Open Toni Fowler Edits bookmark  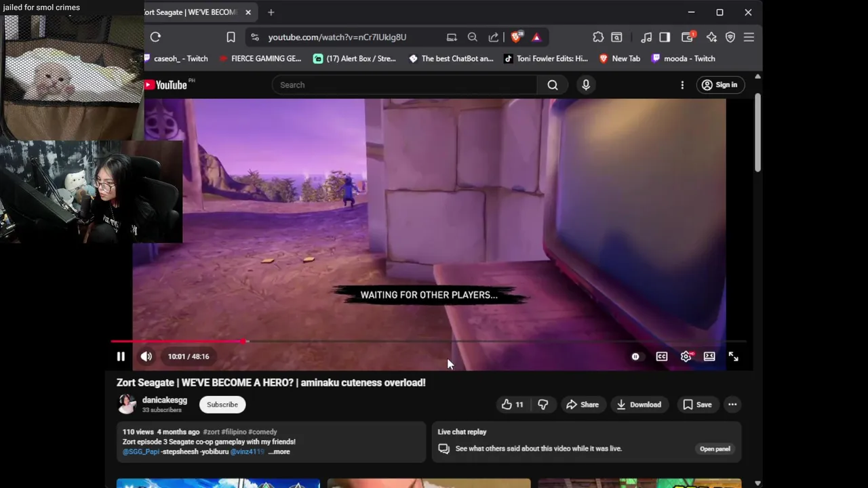546,58
